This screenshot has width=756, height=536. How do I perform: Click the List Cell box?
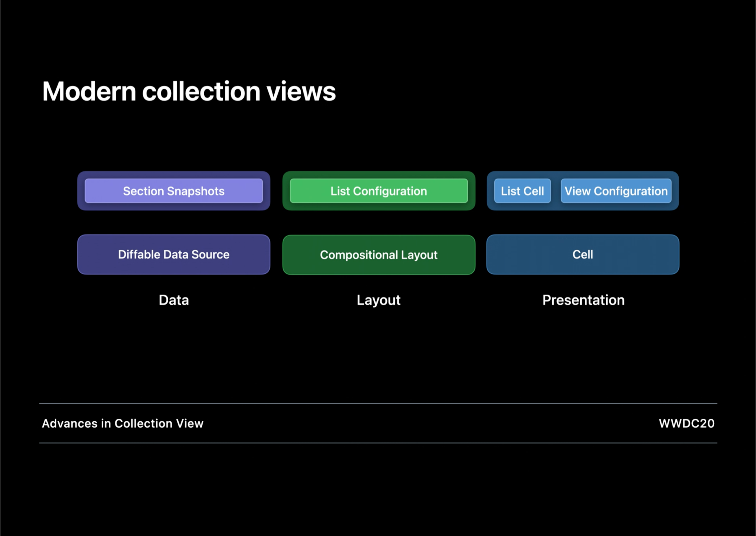(522, 191)
